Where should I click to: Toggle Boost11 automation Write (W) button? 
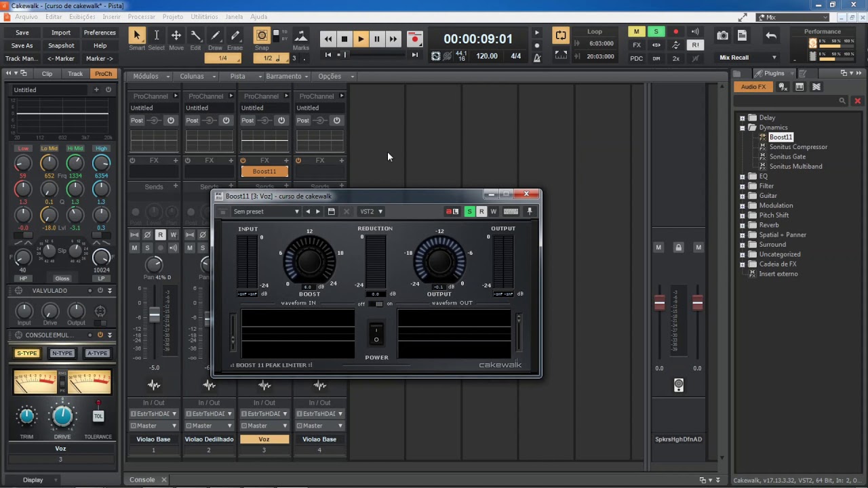click(494, 211)
